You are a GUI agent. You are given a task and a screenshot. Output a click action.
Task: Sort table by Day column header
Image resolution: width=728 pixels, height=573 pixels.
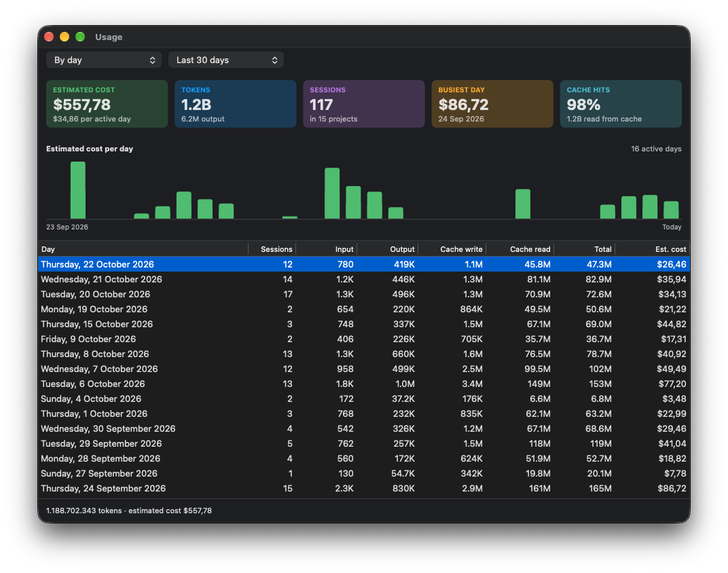(x=143, y=249)
